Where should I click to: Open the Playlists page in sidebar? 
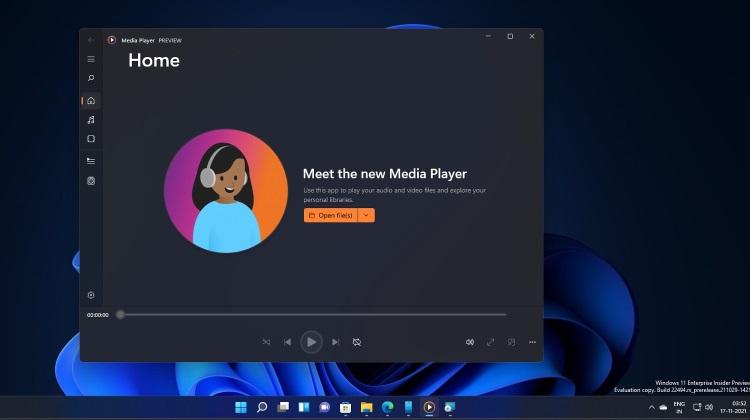91,181
